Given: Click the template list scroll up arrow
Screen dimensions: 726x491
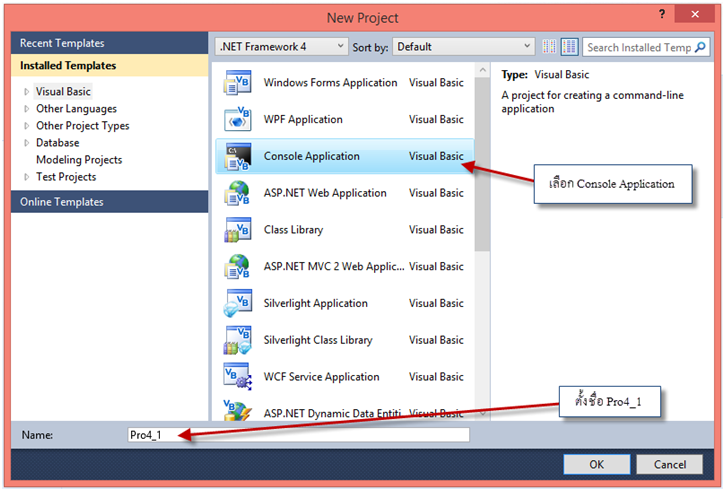Looking at the screenshot, I should pos(482,70).
